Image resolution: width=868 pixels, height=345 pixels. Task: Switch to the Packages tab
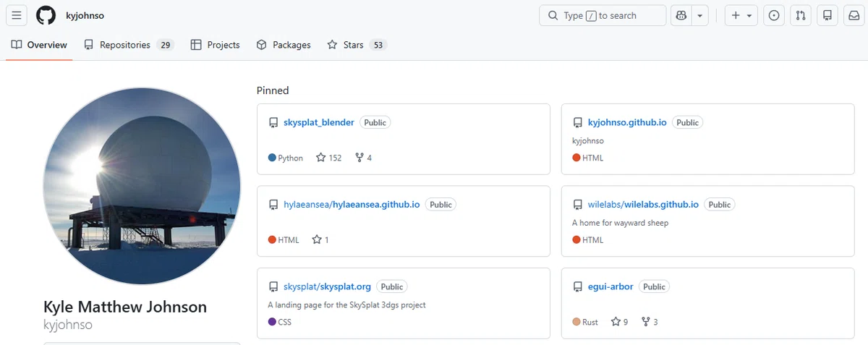[x=284, y=45]
